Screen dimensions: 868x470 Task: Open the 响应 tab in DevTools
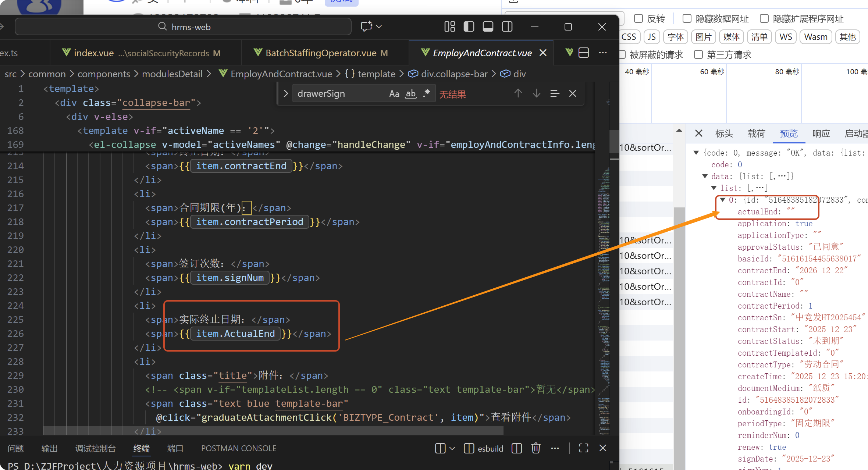(821, 133)
